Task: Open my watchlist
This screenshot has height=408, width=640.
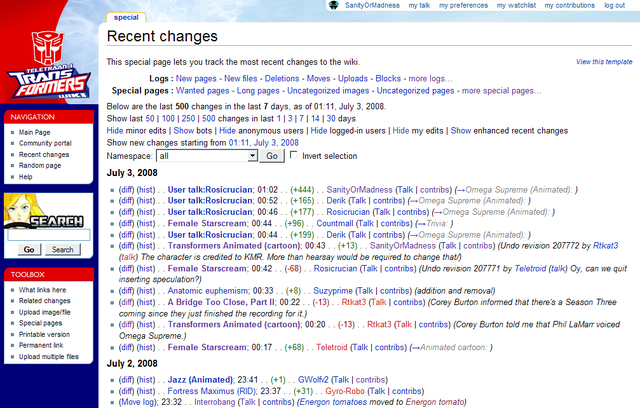Action: pyautogui.click(x=516, y=5)
